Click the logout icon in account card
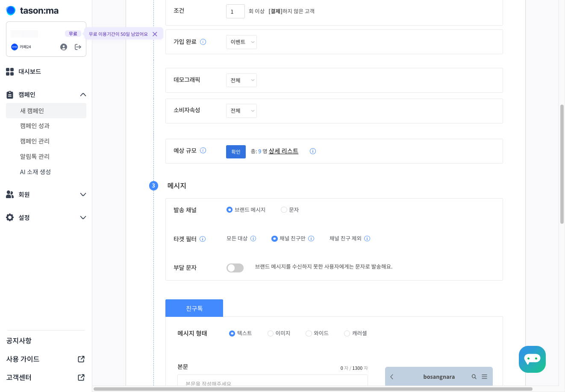Screen dimensions: 565x392 coord(78,47)
